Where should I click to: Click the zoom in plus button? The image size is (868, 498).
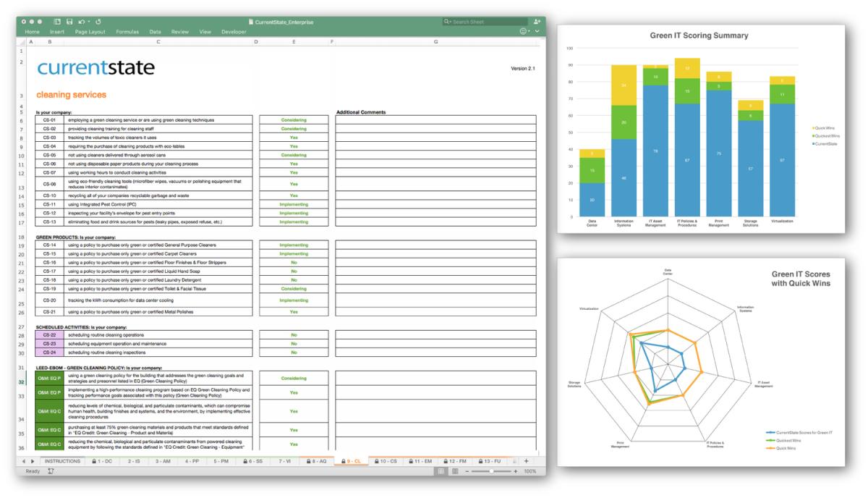pos(515,471)
